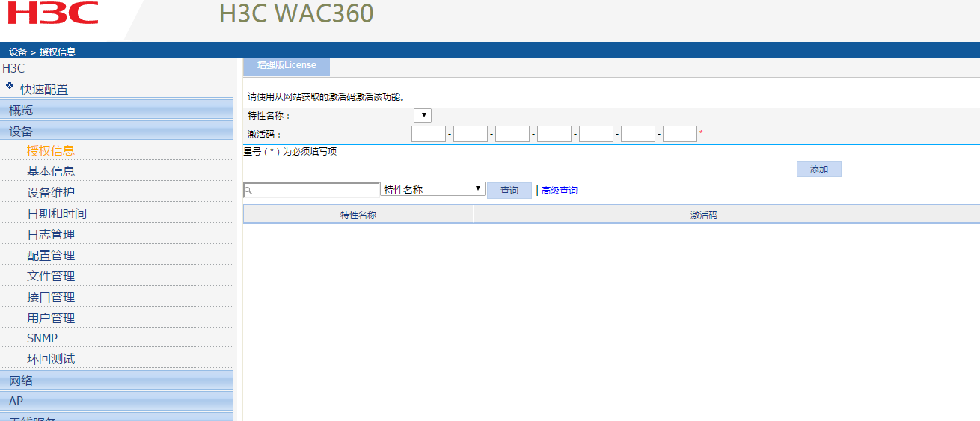Image resolution: width=980 pixels, height=421 pixels.
Task: Open 文件管理 in the sidebar
Action: tap(51, 276)
